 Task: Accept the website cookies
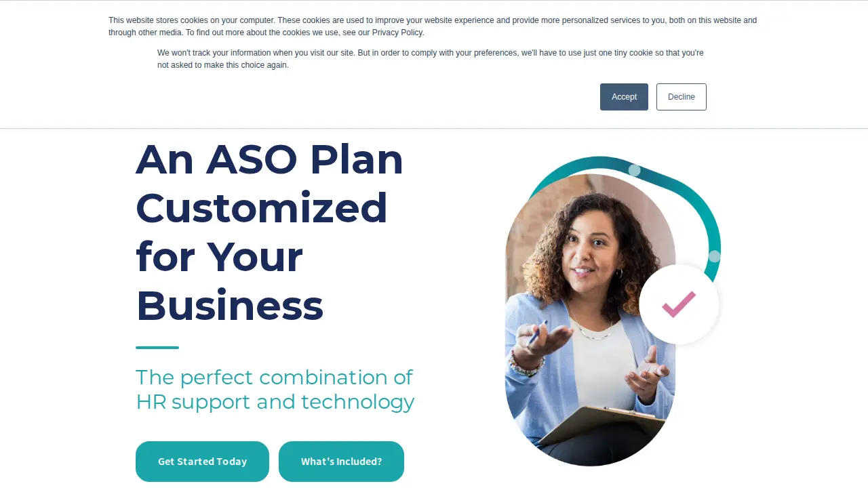624,97
